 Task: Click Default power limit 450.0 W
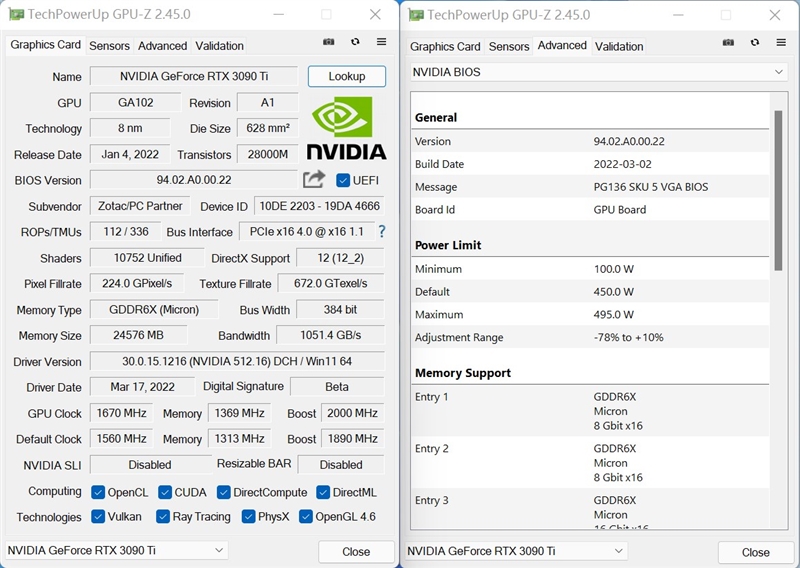(613, 292)
